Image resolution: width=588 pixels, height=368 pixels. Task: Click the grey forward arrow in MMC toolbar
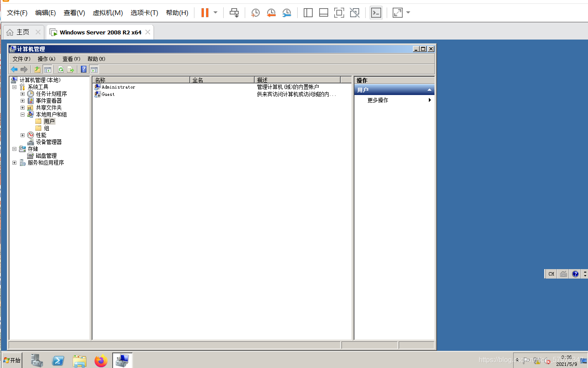pyautogui.click(x=24, y=69)
